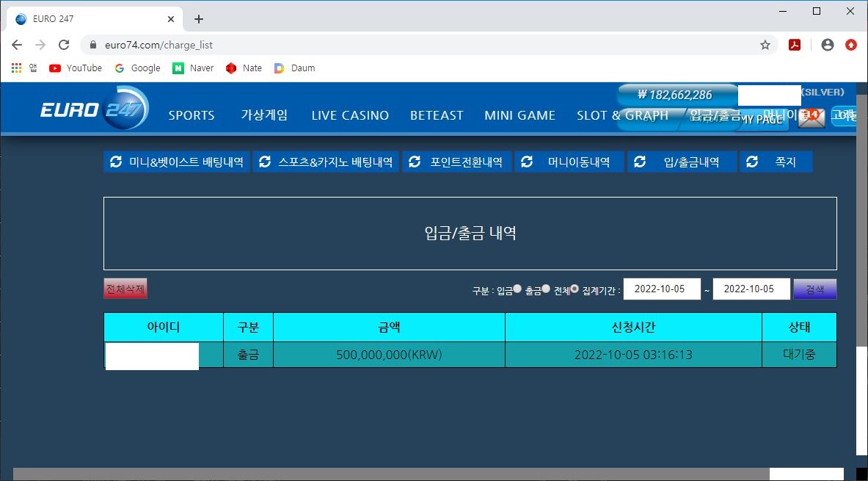Screen dimensions: 868x481
Task: Click the Chrome profile avatar icon
Action: [828, 45]
